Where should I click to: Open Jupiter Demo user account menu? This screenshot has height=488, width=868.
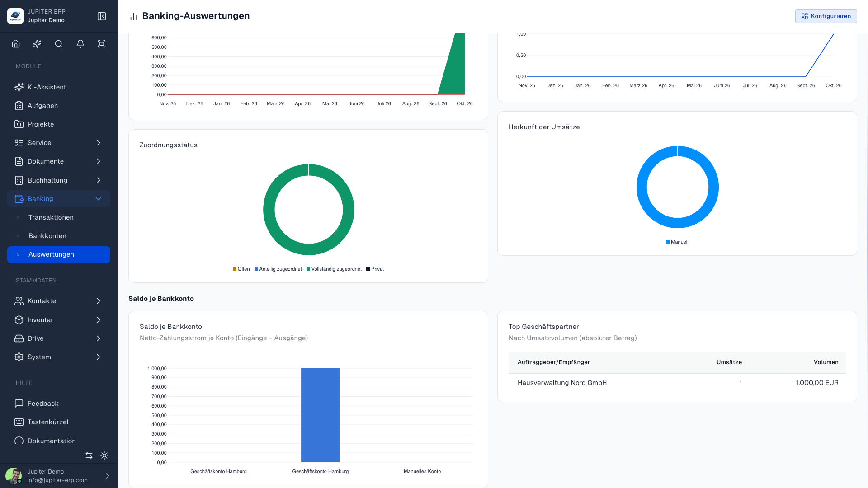(x=59, y=476)
